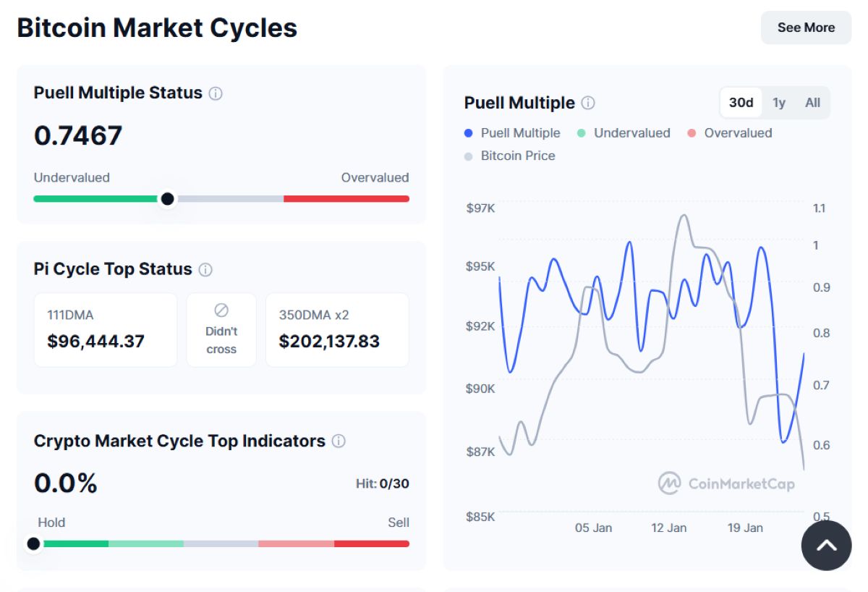868x592 pixels.
Task: Show All time chart range
Action: coord(812,103)
